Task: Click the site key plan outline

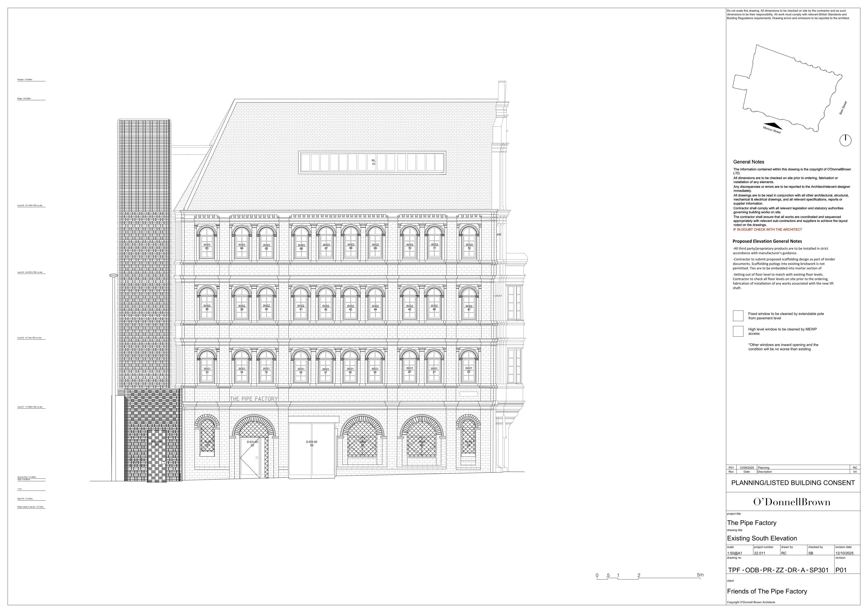Action: 787,89
